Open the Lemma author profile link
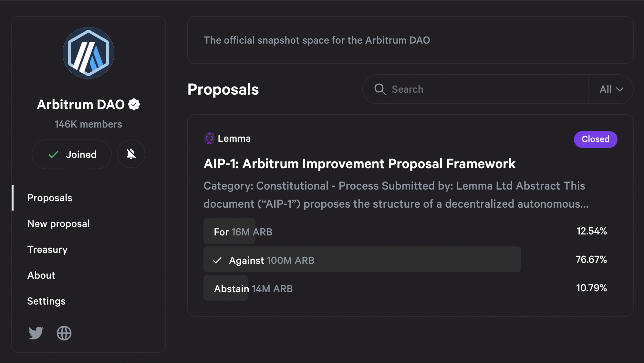The image size is (644, 363). pos(234,138)
